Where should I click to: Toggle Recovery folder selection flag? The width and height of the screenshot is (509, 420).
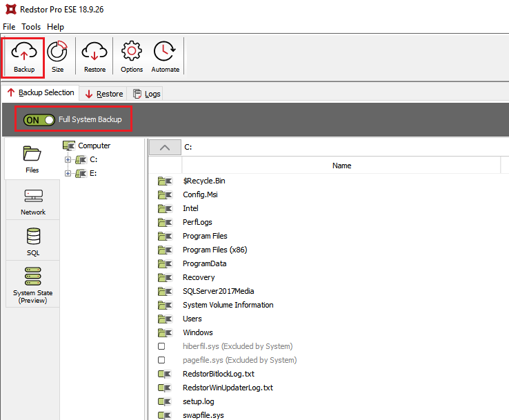tap(165, 277)
